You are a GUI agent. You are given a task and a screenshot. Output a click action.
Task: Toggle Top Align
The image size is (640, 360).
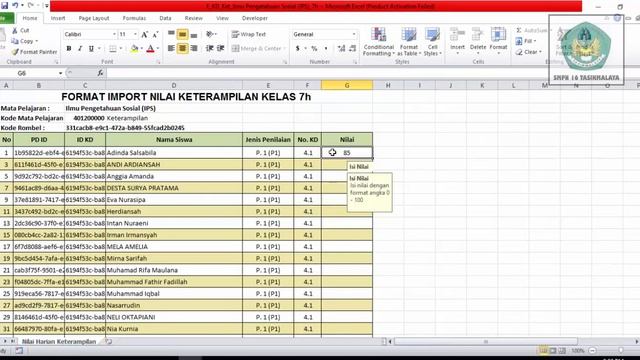[171, 34]
